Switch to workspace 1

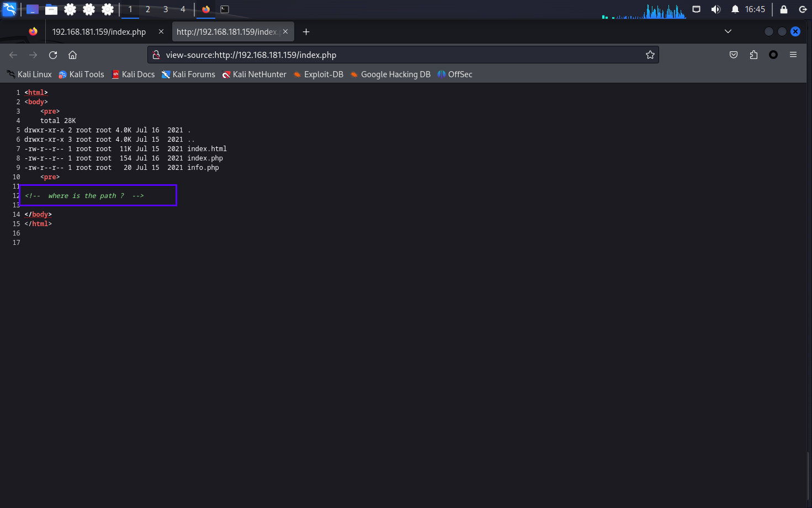[x=130, y=9]
